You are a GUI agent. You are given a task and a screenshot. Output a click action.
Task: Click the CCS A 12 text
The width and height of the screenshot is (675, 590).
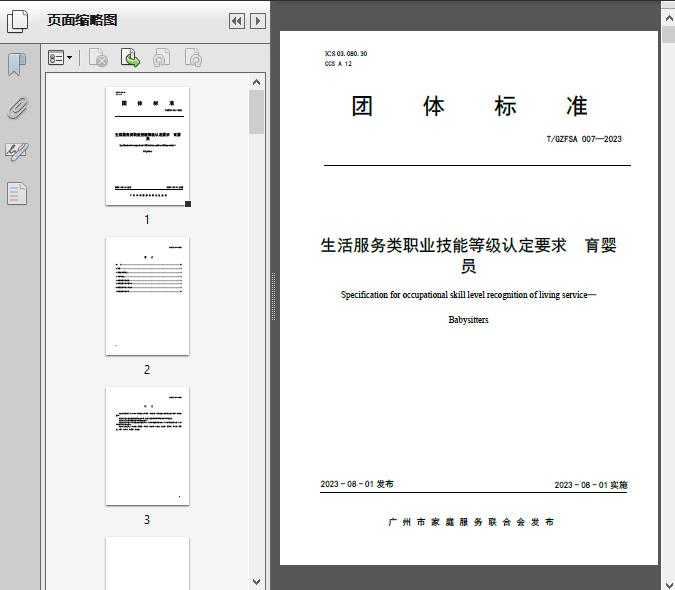[x=338, y=64]
